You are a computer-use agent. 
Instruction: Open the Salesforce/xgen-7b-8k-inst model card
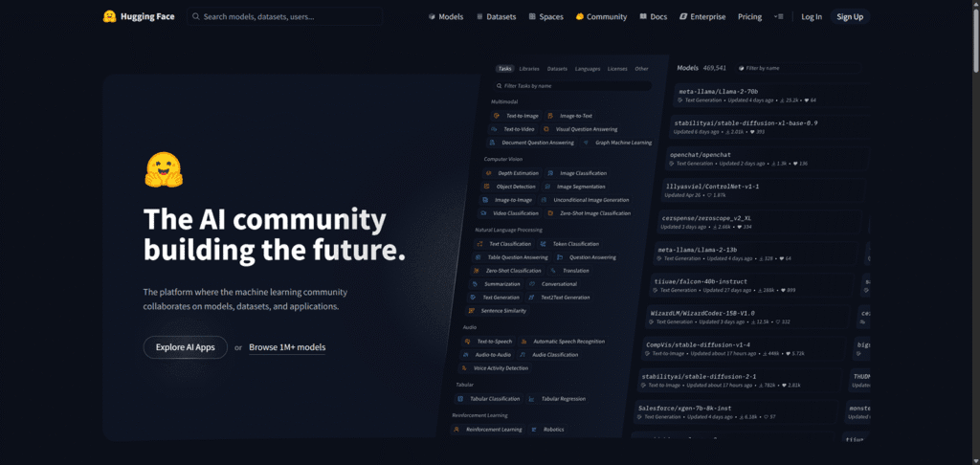point(737,411)
